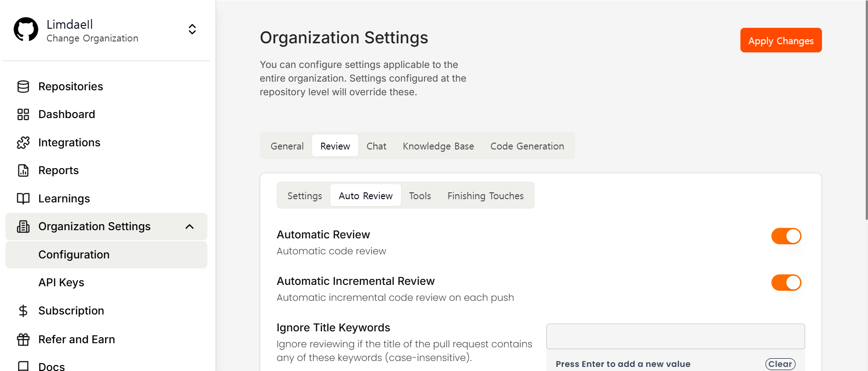Image resolution: width=868 pixels, height=371 pixels.
Task: Click the Integrations puzzle piece icon
Action: pyautogui.click(x=23, y=143)
